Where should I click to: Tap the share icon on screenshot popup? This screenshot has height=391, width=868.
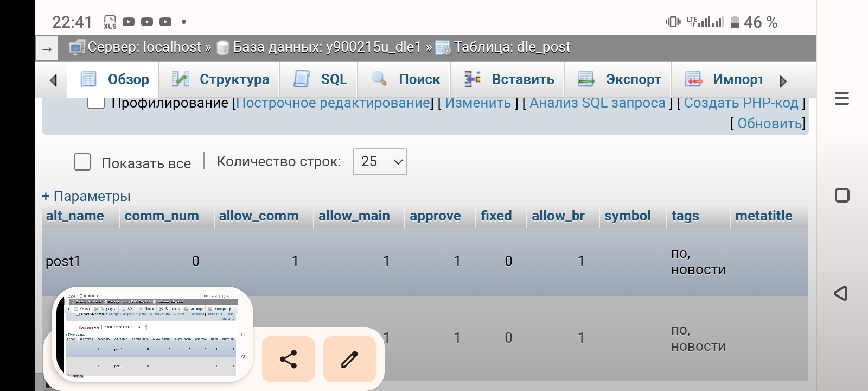(x=288, y=360)
